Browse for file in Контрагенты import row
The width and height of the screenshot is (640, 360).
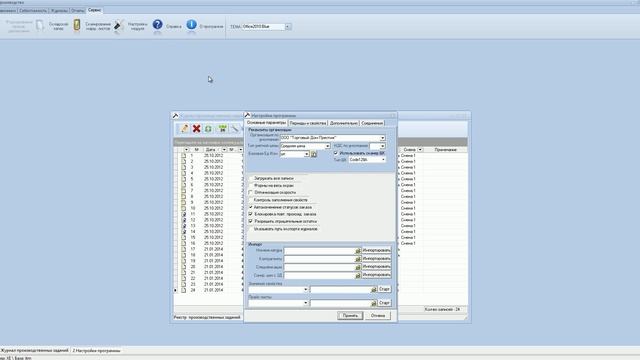click(358, 259)
